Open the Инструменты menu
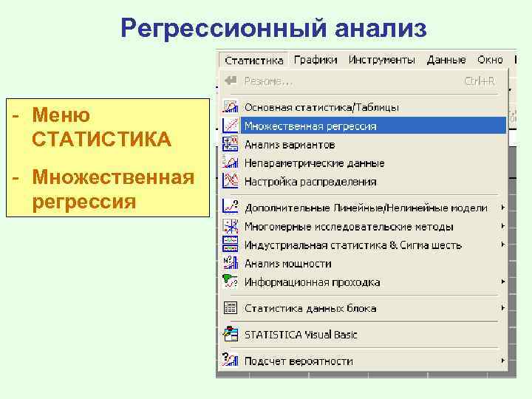Screen dimensions: 532x399 pyautogui.click(x=382, y=60)
